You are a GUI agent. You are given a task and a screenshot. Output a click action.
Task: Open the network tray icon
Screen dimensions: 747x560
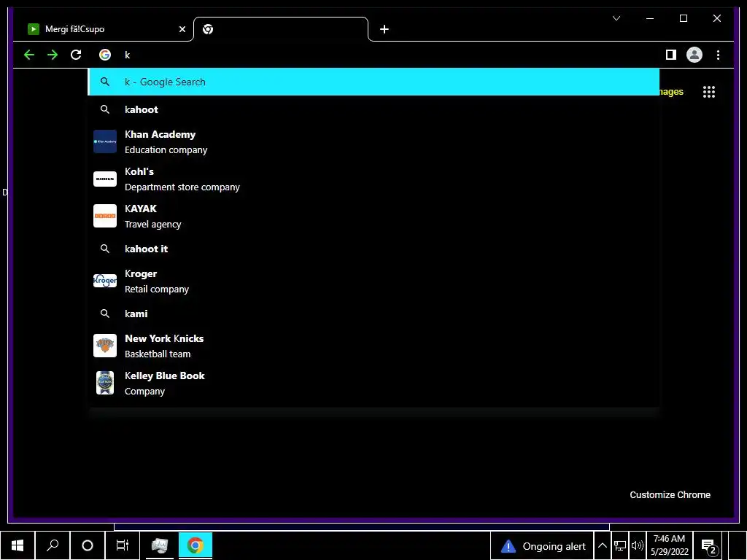click(620, 545)
